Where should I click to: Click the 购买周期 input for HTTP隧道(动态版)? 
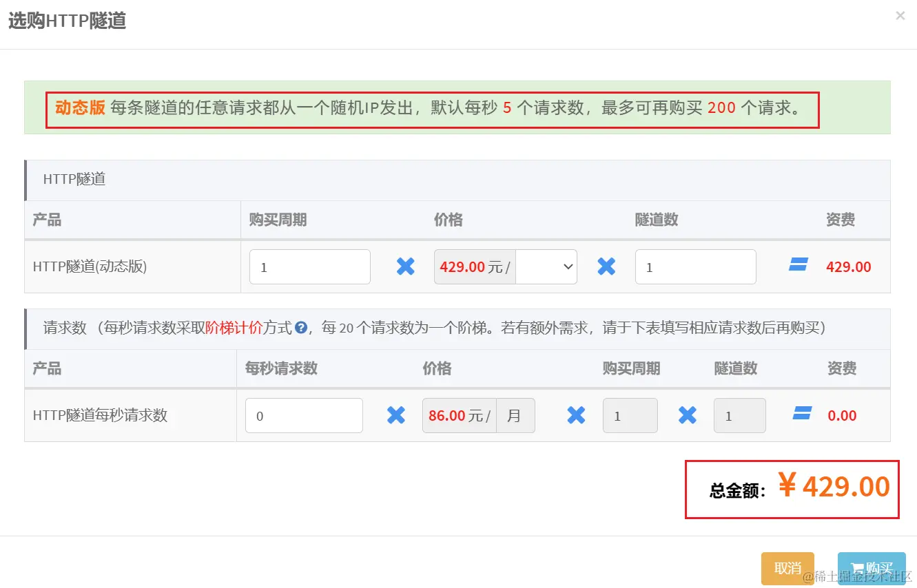[310, 267]
